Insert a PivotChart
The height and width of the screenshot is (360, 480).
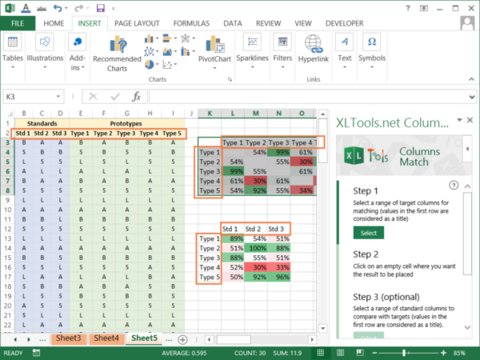tap(214, 52)
